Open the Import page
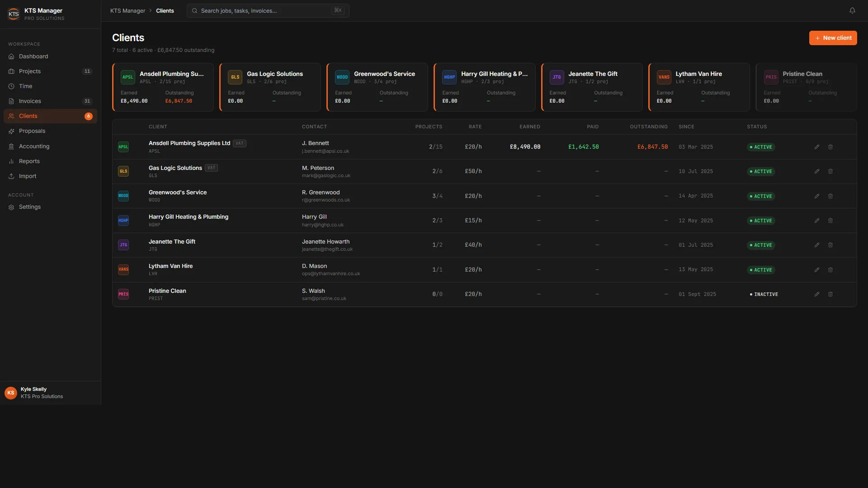The image size is (868, 488). [50, 176]
